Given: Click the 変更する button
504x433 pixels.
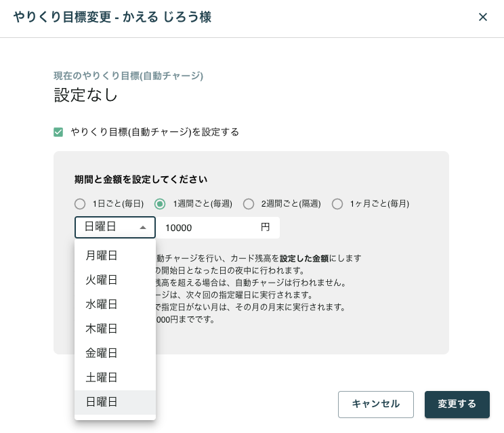Looking at the screenshot, I should click(x=457, y=404).
